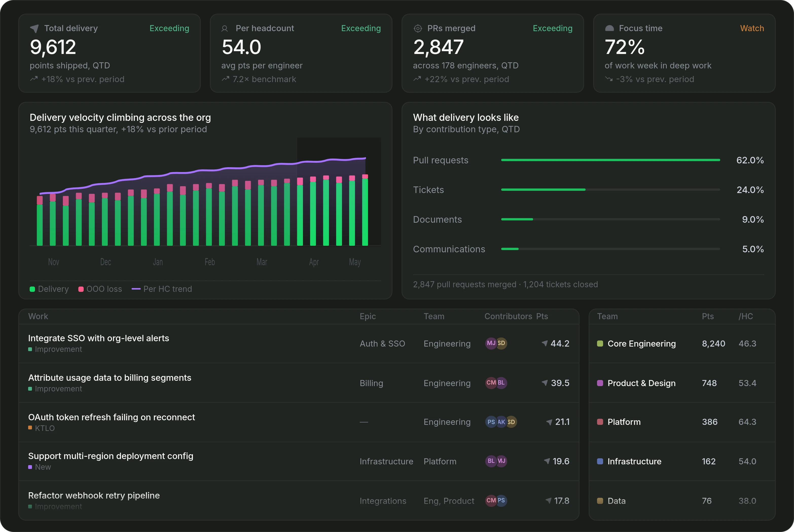Click the Watch status on Focus time
794x532 pixels.
(752, 28)
